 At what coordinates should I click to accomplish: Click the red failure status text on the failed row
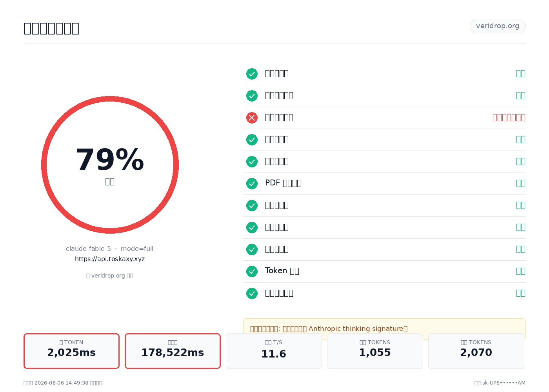[x=509, y=118]
